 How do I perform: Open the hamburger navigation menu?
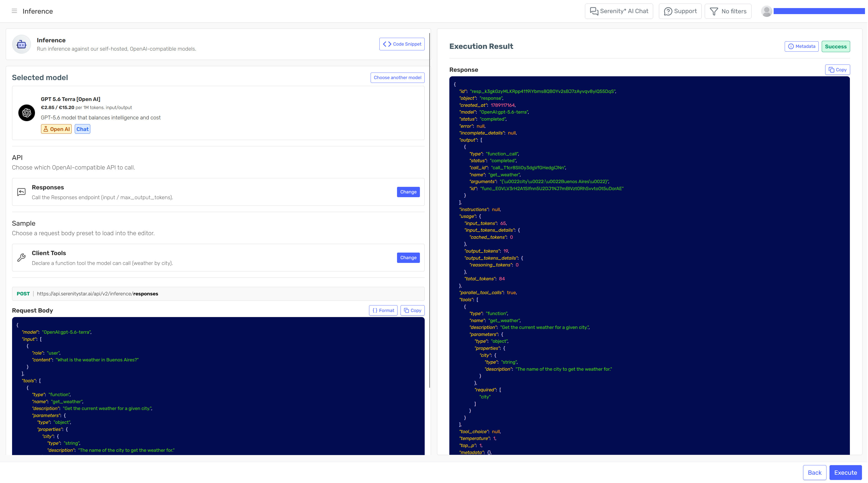pos(14,11)
